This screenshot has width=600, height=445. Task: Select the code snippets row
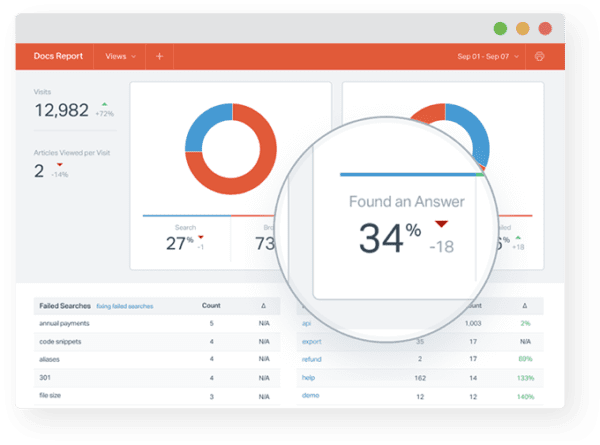coord(157,341)
